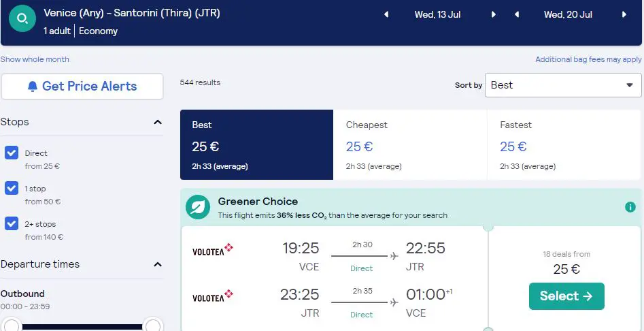Screen dimensions: 644x331
Task: Switch to the Fastest tab
Action: [x=564, y=145]
